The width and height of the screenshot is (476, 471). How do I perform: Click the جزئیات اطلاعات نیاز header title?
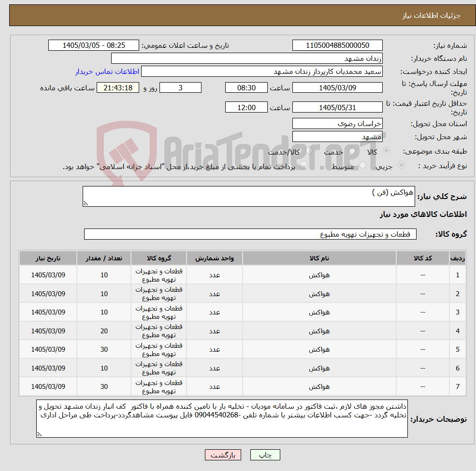[431, 15]
